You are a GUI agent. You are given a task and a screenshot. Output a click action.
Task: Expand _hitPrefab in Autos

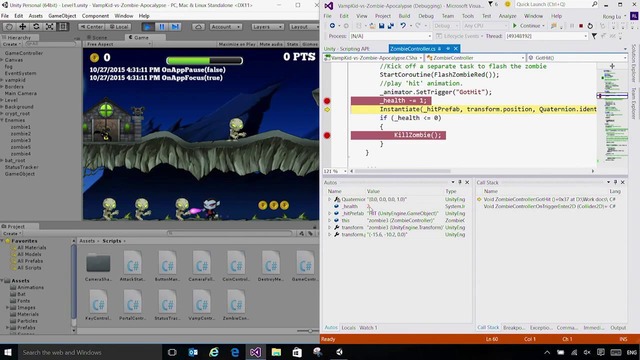coord(329,213)
